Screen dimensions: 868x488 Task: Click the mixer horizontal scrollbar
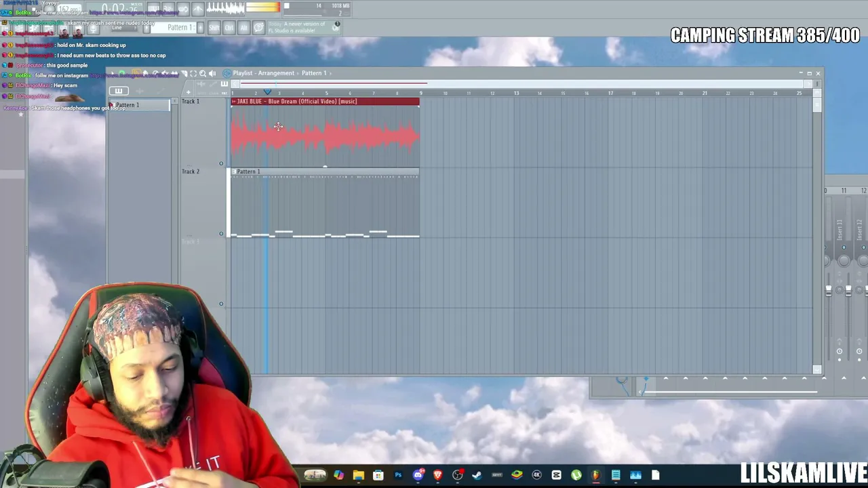pyautogui.click(x=730, y=391)
